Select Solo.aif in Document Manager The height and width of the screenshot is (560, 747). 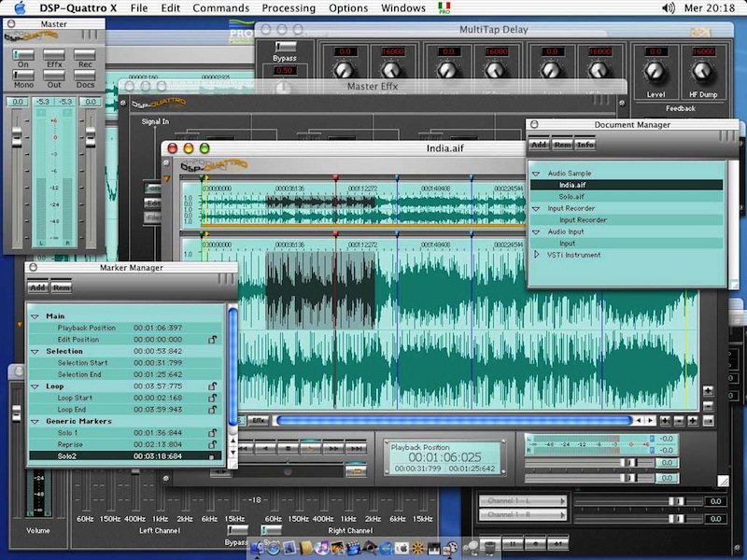click(x=572, y=197)
